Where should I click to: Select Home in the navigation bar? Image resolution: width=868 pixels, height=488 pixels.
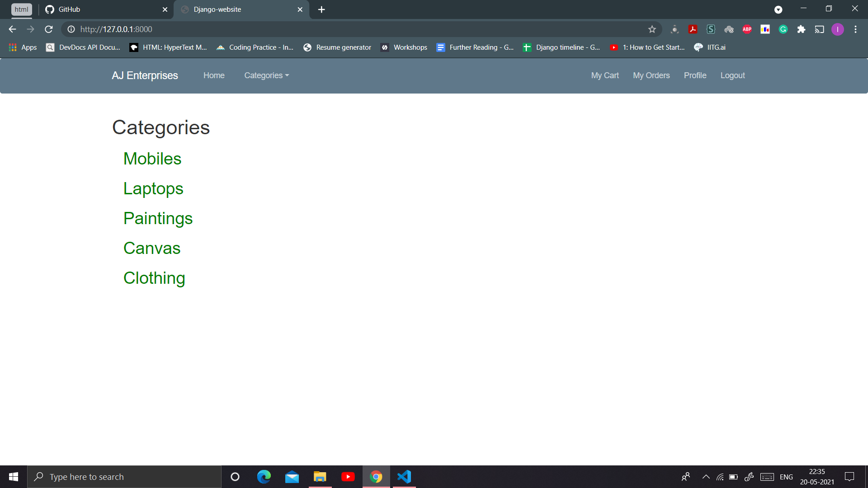tap(214, 75)
